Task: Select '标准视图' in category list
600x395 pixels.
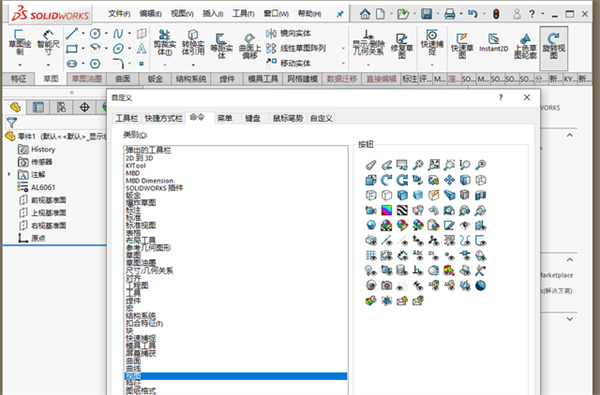Action: 235,225
